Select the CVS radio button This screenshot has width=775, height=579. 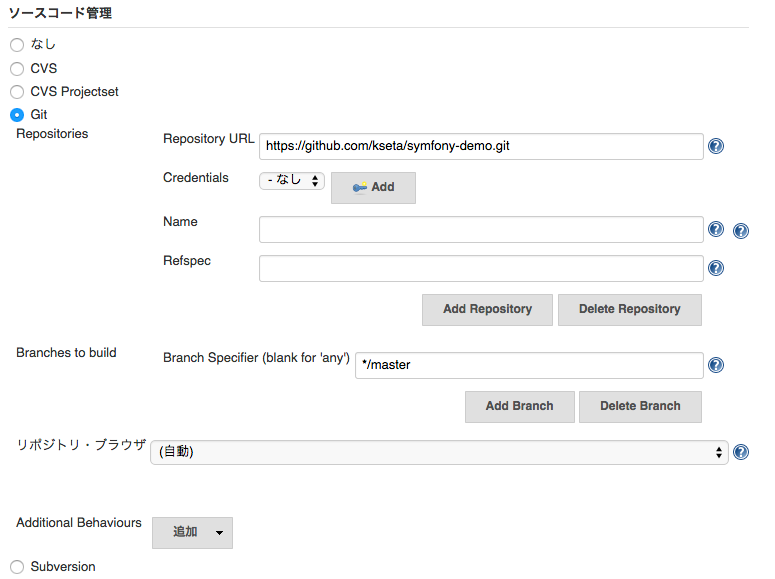17,69
